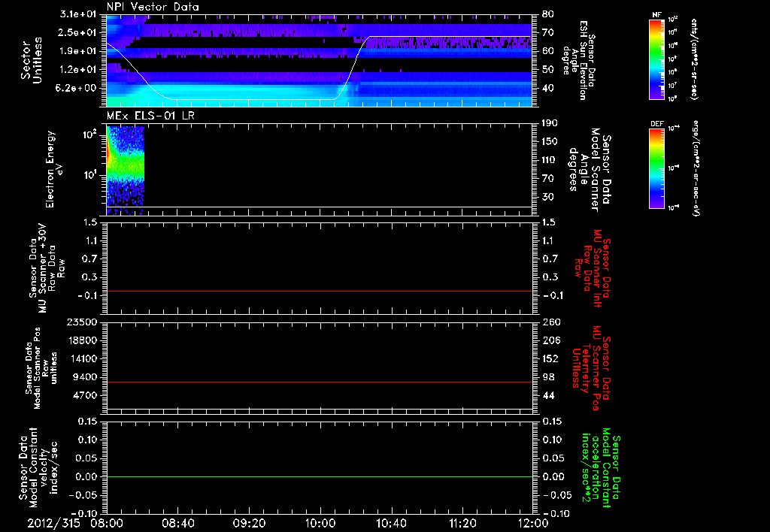Screen dimensions: 770x532
Task: Click the red line in MU Scanner +30V panel
Action: pyautogui.click(x=319, y=291)
